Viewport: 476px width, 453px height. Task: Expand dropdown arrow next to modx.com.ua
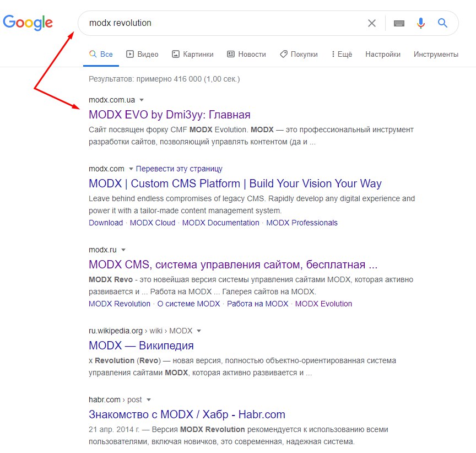[x=142, y=100]
